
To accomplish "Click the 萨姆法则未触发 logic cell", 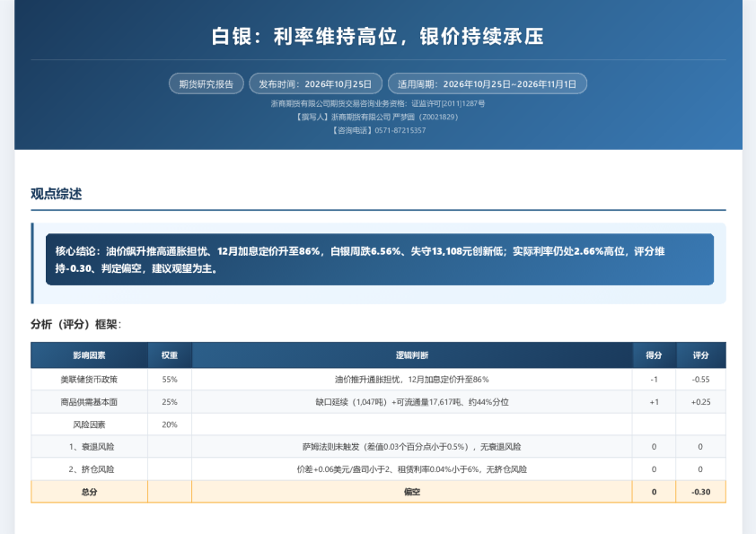I will click(x=412, y=447).
